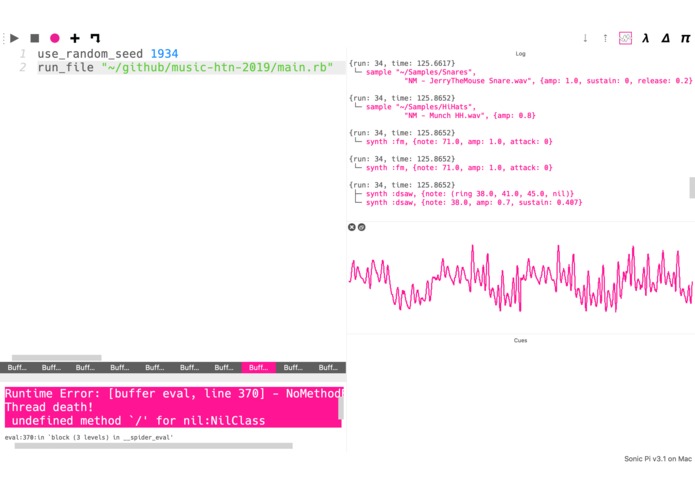695x494 pixels.
Task: Click synth :dsaw sustain: 0.407 log line
Action: (x=474, y=202)
